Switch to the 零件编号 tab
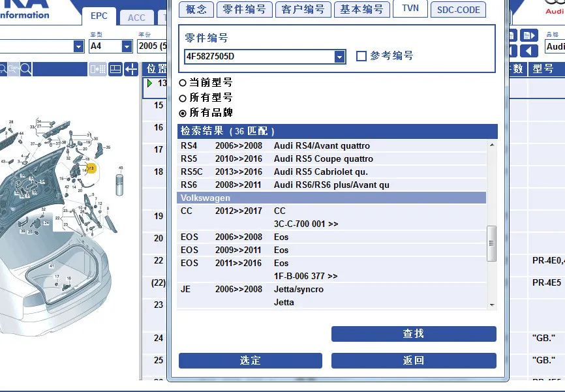Screen dimensions: 565x392 (x=244, y=9)
